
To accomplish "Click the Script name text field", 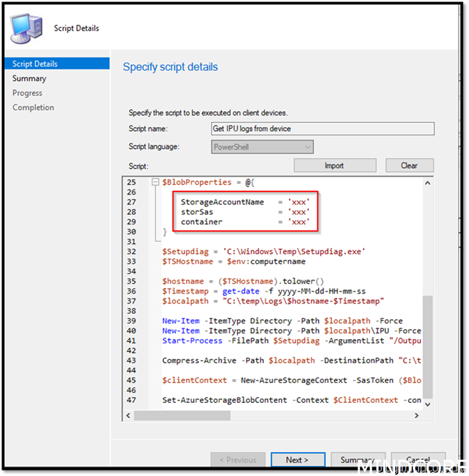I will point(322,129).
